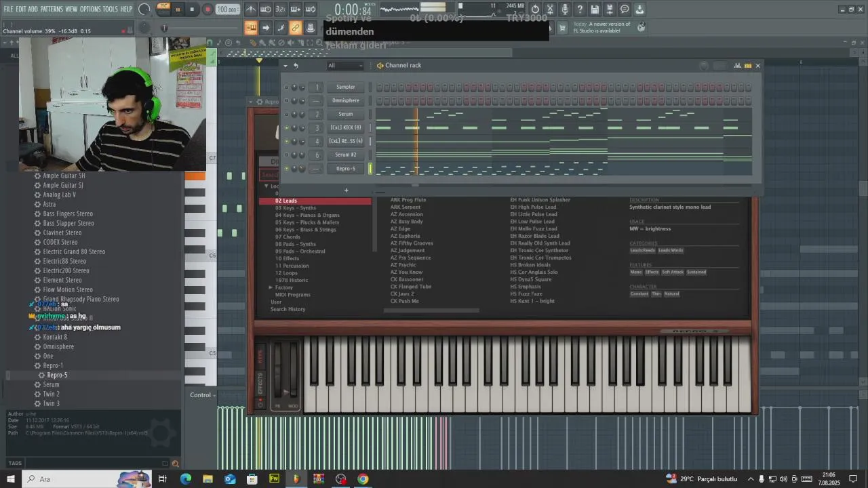Toggle the metronome icon in the toolbar
Screen dimensions: 868x488
(x=251, y=9)
